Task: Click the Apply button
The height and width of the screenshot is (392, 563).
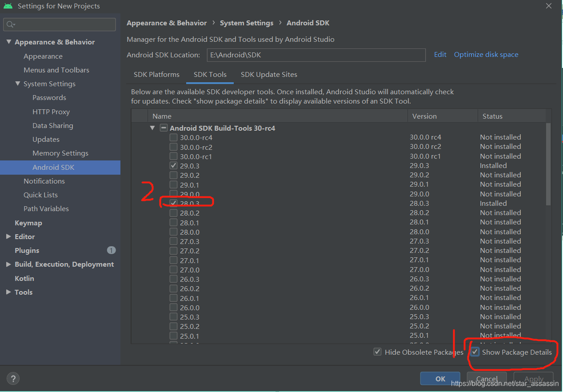Action: [534, 379]
